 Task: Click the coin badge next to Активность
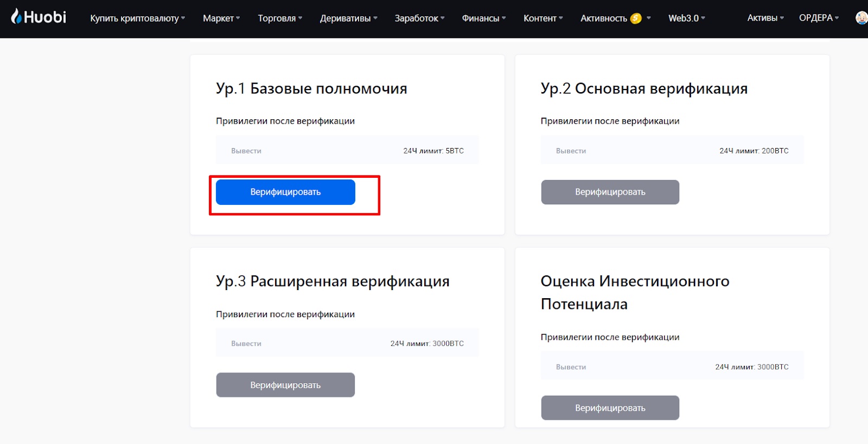click(636, 18)
